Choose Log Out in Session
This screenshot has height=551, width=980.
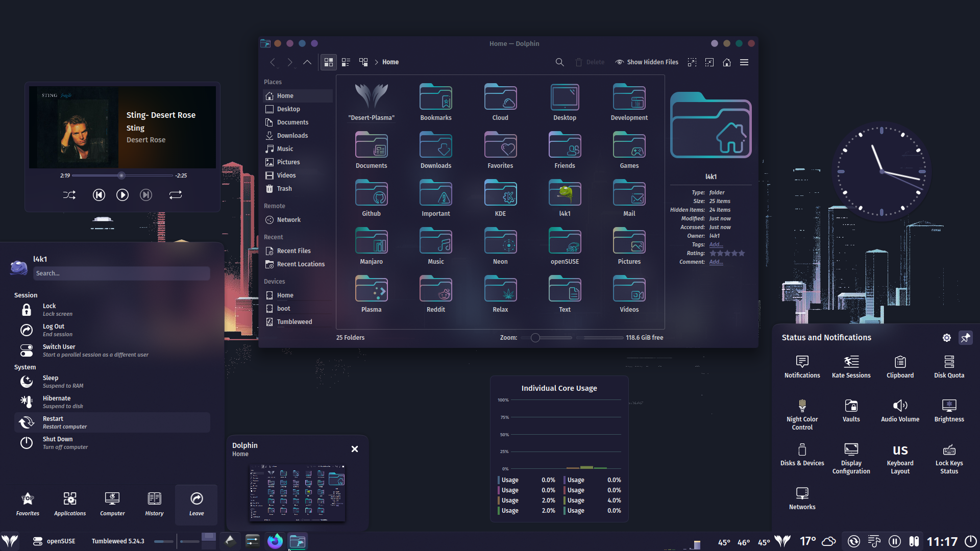112,330
